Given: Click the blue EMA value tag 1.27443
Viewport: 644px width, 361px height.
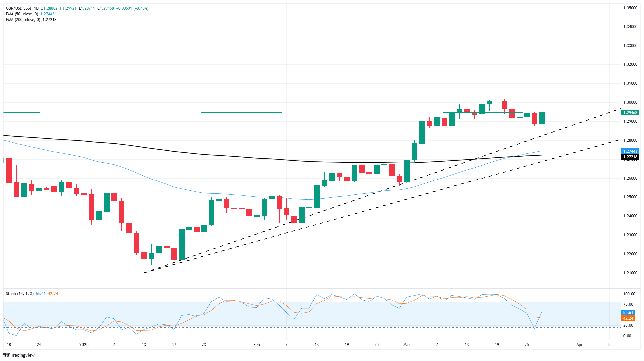Looking at the screenshot, I should (x=630, y=151).
